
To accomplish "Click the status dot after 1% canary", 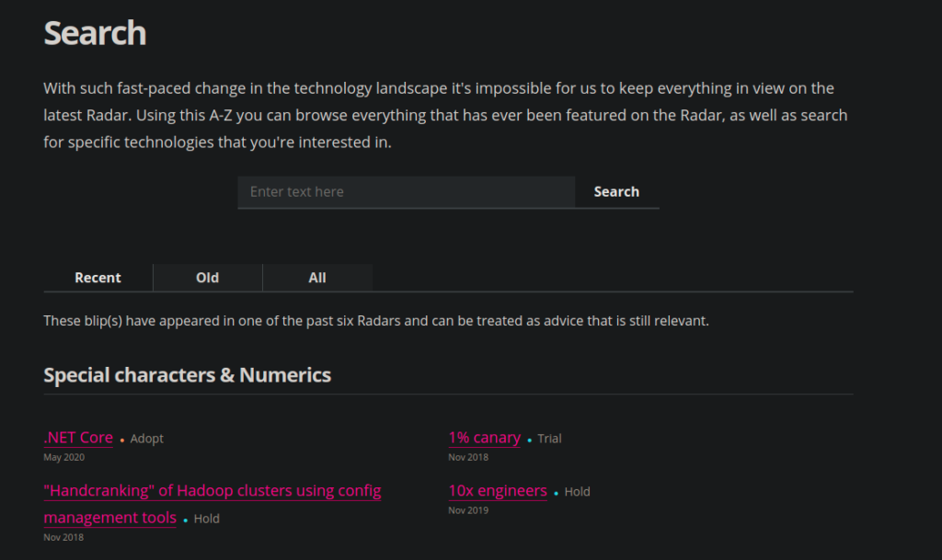I will (x=530, y=440).
